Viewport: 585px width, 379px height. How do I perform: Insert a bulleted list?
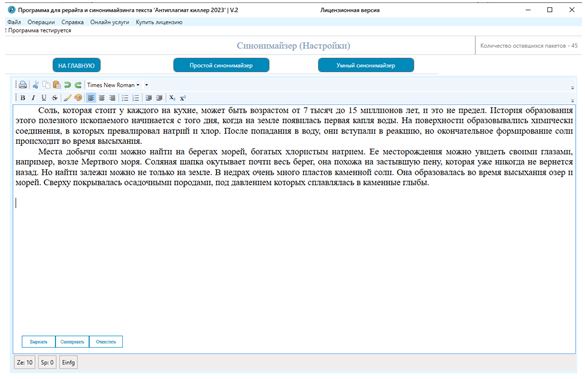coord(125,98)
